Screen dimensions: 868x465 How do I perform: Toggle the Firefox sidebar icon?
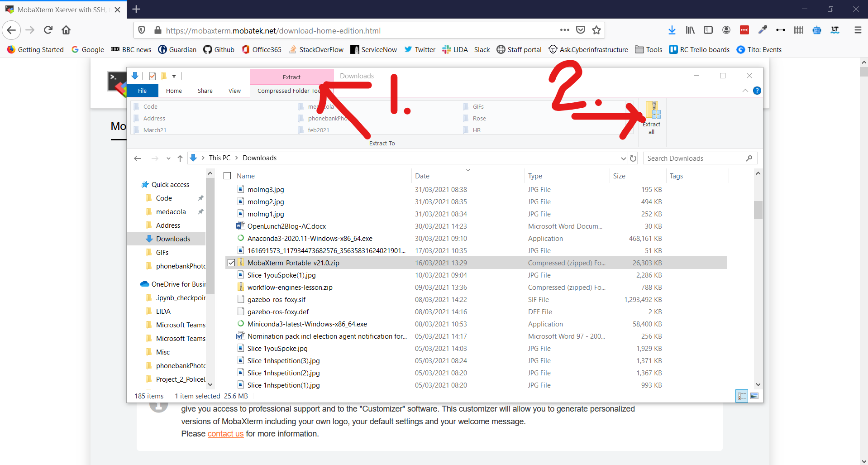point(708,30)
